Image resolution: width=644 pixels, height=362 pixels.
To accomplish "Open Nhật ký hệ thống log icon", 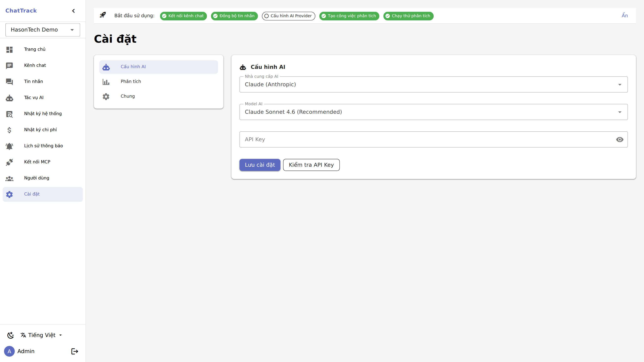I will point(9,114).
